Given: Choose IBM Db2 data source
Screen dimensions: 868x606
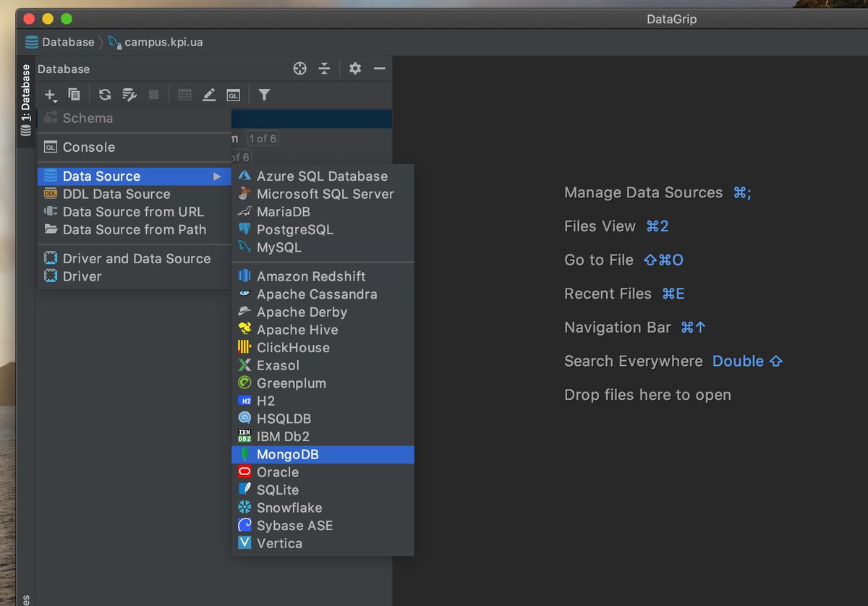Looking at the screenshot, I should pyautogui.click(x=323, y=437).
